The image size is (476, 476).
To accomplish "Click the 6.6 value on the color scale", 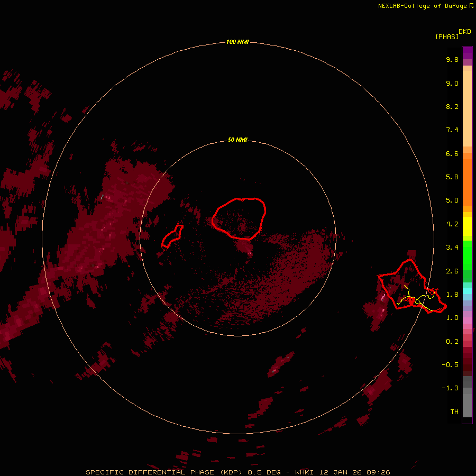I will point(452,153).
